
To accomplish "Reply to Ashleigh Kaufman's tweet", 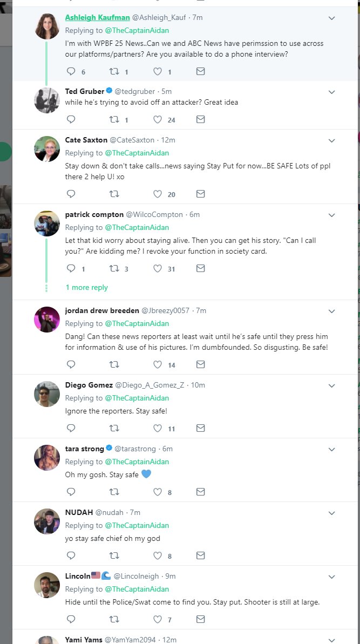I will 71,71.
